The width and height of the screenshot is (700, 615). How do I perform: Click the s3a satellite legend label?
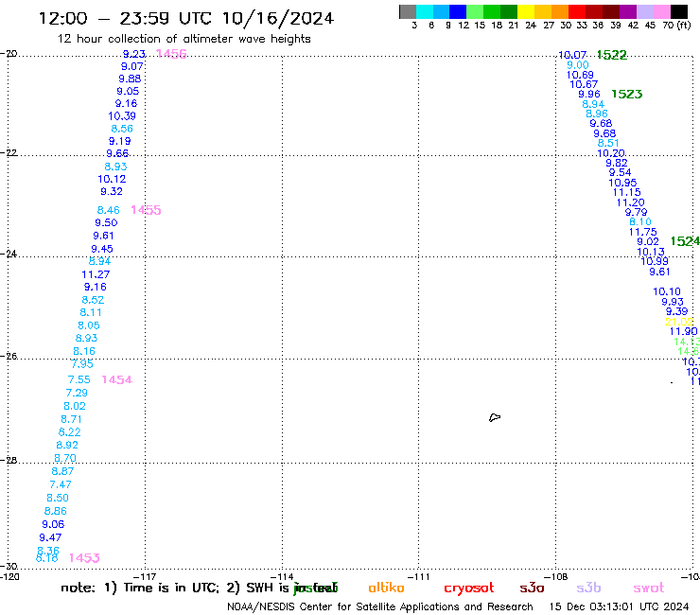pyautogui.click(x=532, y=588)
